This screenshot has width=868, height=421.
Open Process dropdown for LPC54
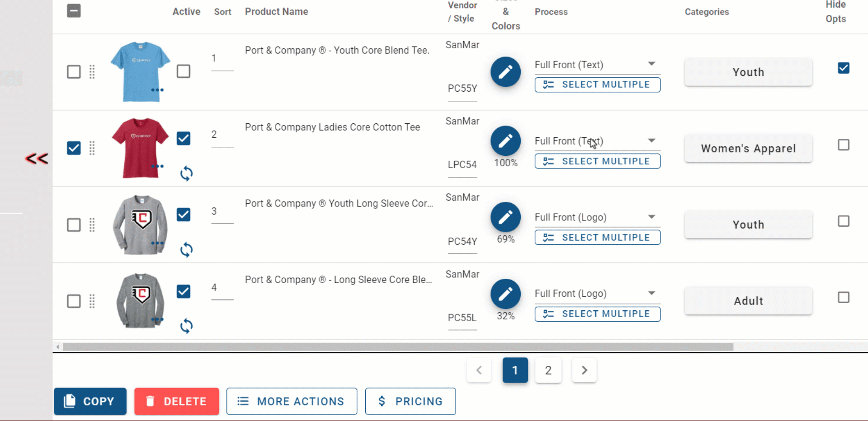click(x=597, y=141)
